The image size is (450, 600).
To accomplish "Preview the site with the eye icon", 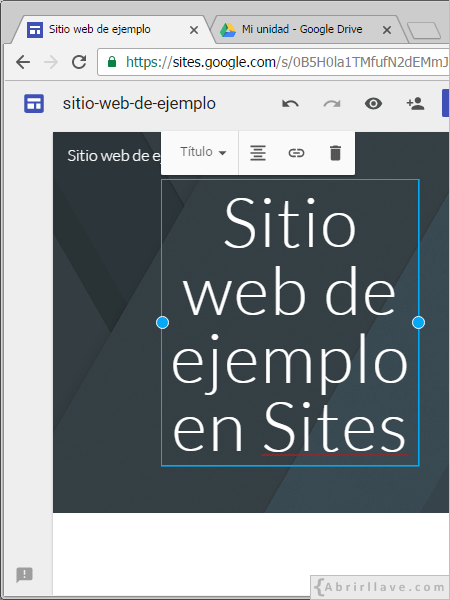I will [373, 104].
